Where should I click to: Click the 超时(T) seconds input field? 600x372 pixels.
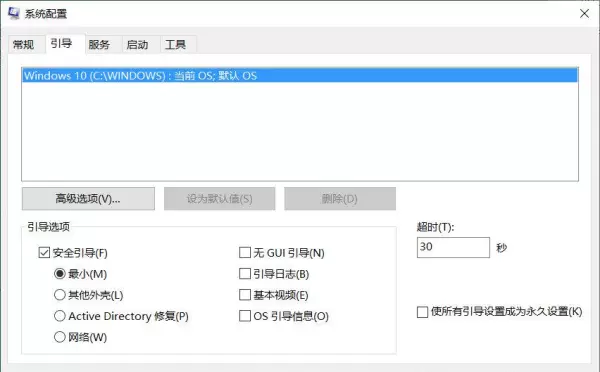pyautogui.click(x=453, y=247)
